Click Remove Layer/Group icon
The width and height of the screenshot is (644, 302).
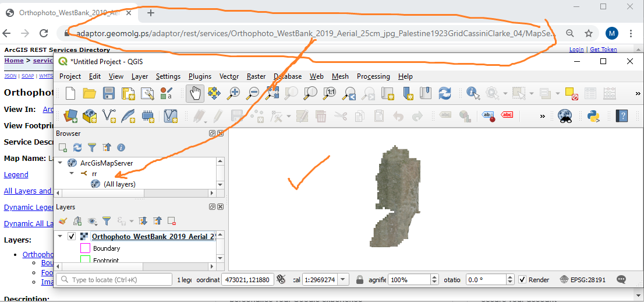[172, 222]
